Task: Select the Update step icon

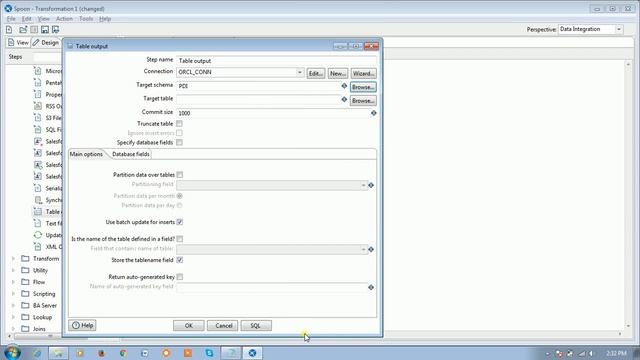Action: tap(38, 235)
